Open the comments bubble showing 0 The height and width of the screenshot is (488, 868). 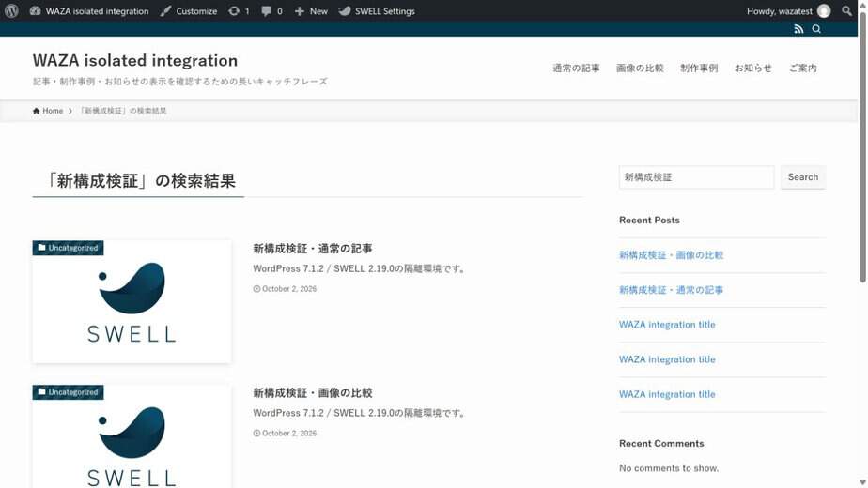tap(271, 11)
